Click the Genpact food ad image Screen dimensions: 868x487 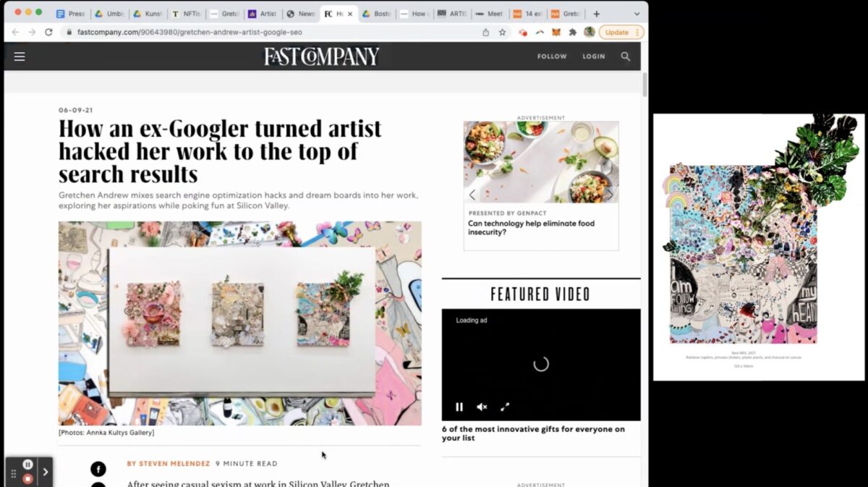541,163
